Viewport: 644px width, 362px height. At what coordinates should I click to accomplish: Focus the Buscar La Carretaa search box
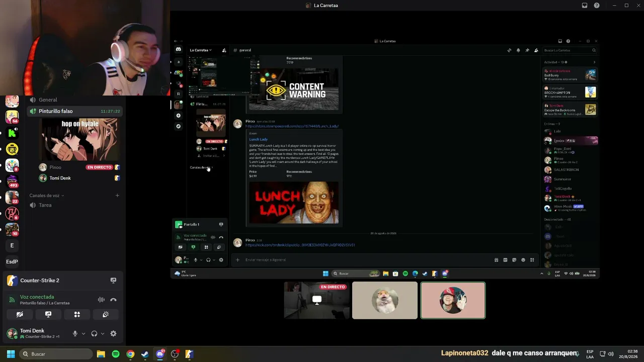[570, 50]
